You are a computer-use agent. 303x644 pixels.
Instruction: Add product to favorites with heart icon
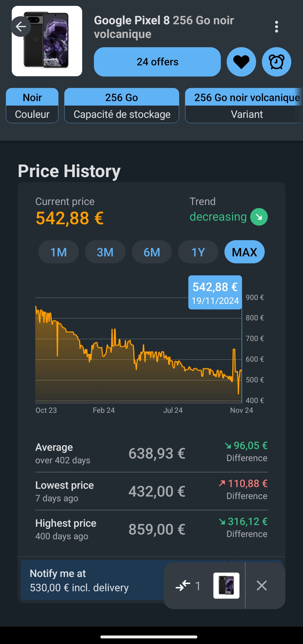(241, 62)
